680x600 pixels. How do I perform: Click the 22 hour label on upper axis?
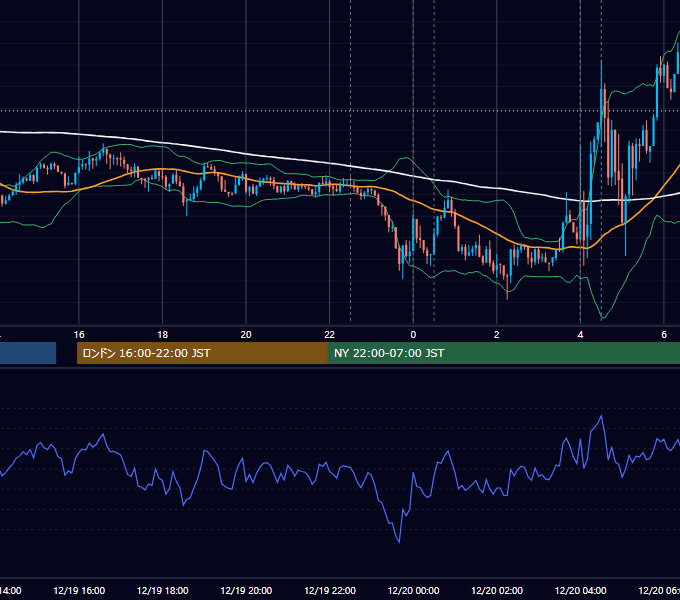[330, 334]
